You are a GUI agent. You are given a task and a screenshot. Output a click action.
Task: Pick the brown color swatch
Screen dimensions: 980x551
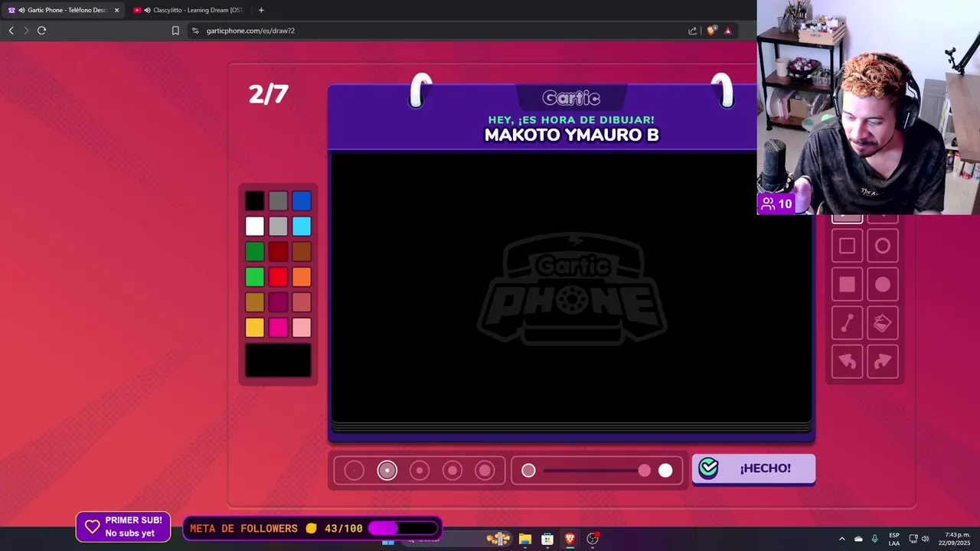(302, 252)
